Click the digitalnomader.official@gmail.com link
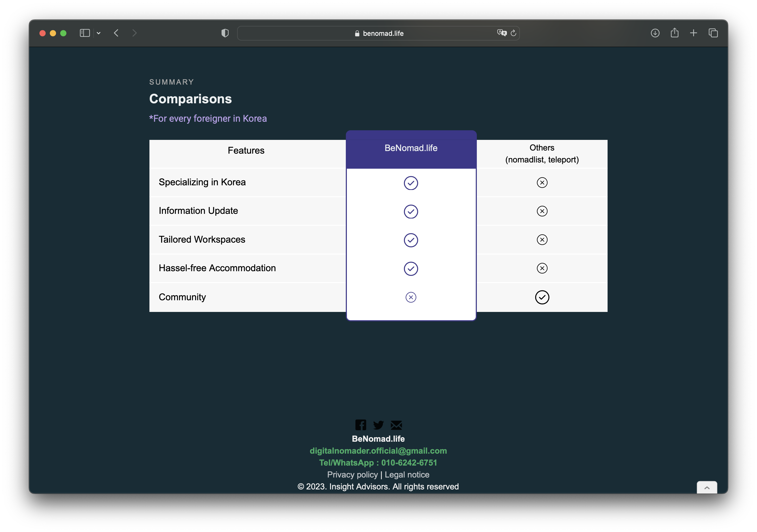 coord(378,451)
